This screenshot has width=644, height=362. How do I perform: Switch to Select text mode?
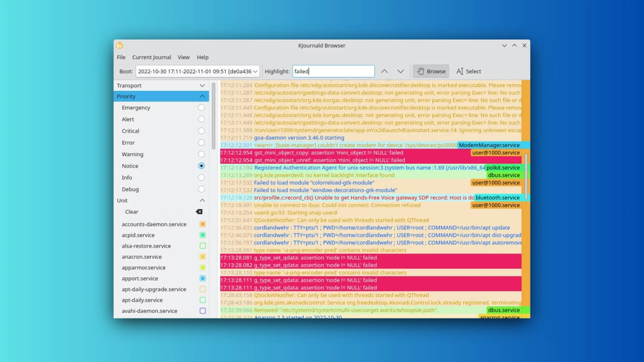click(468, 72)
